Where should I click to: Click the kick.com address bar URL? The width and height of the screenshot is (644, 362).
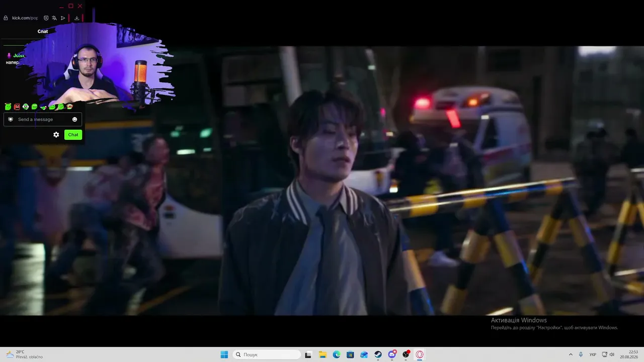point(25,18)
